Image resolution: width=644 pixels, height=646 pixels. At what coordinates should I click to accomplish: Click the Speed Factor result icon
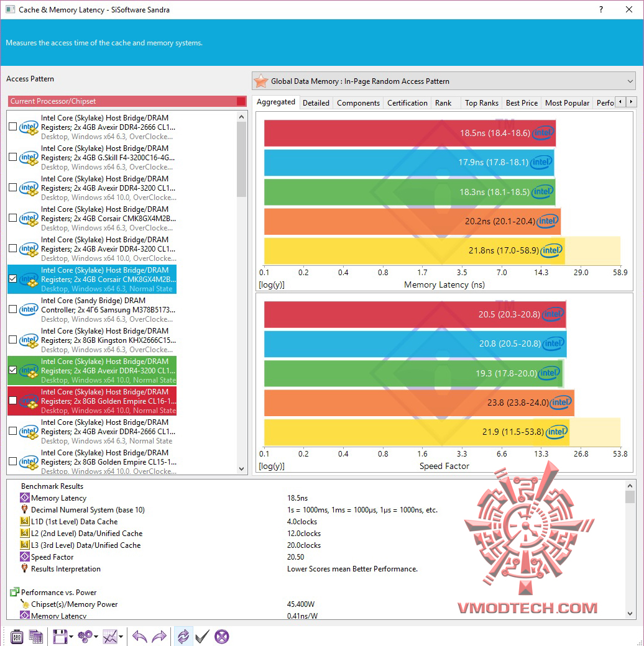(x=25, y=557)
